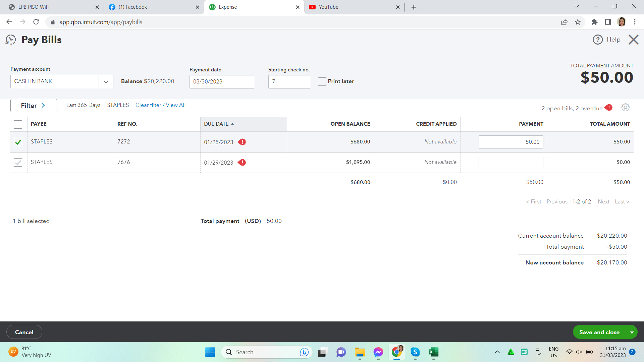The width and height of the screenshot is (644, 362).
Task: Click the red alert next to overdue count
Action: coord(608,108)
